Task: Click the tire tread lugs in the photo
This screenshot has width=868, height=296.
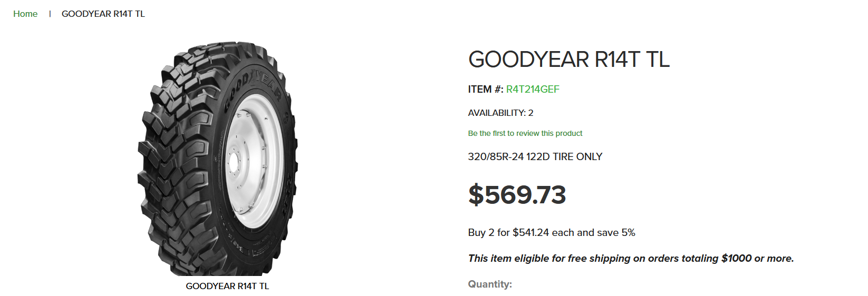Action: tap(169, 158)
